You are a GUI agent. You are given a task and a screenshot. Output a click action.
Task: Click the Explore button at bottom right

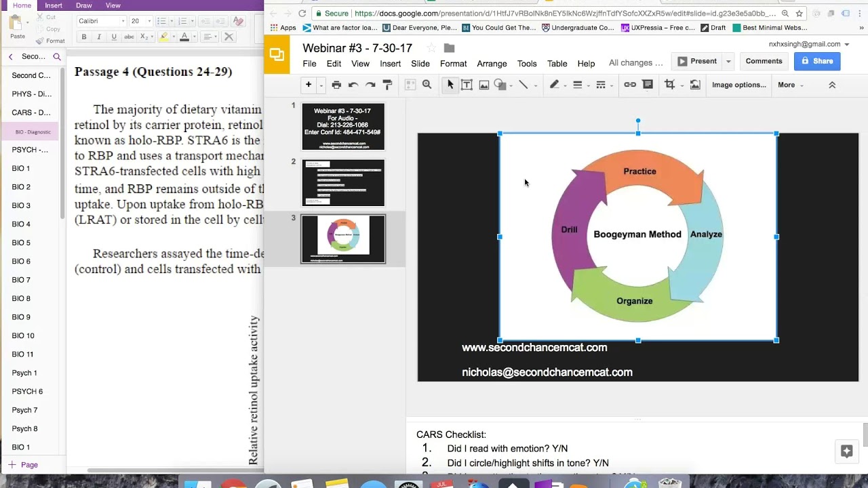[846, 451]
